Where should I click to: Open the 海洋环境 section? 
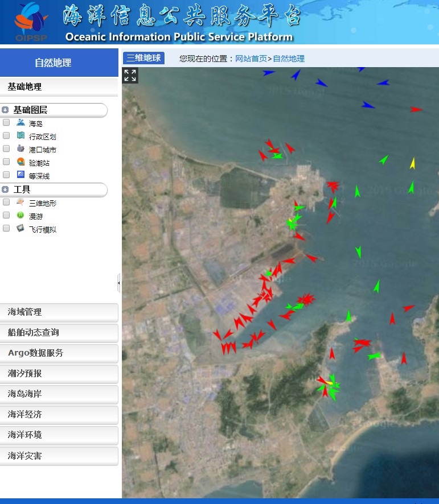pos(59,435)
